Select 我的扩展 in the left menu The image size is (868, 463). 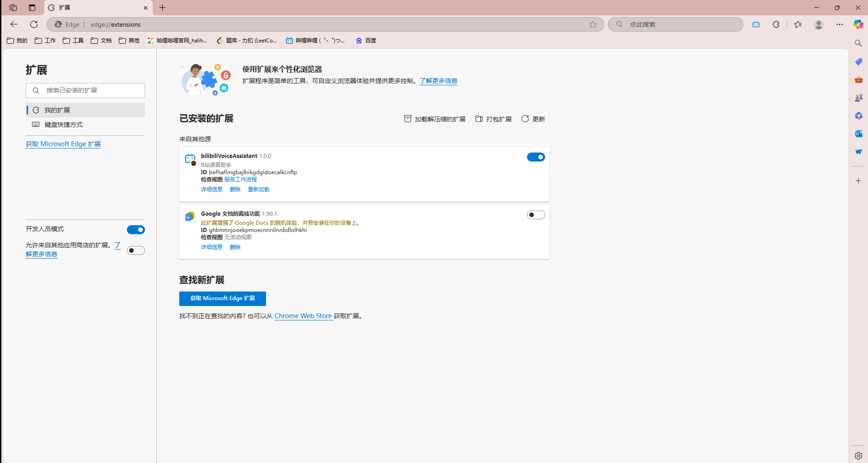(85, 110)
